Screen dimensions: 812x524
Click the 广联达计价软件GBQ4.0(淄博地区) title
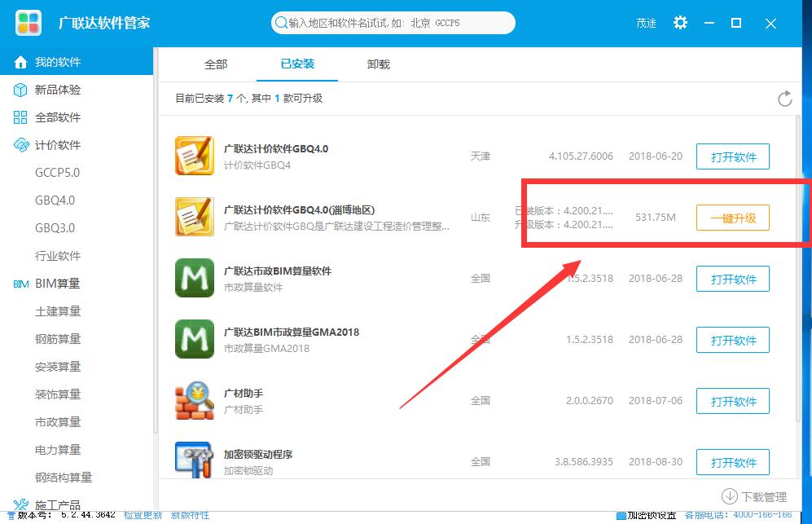click(x=299, y=210)
